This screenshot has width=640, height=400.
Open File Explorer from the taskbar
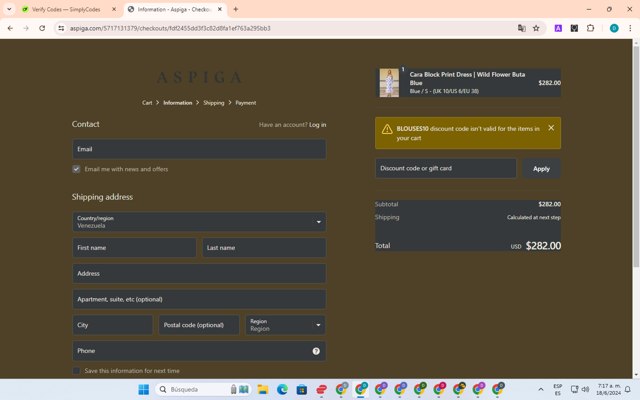click(262, 389)
